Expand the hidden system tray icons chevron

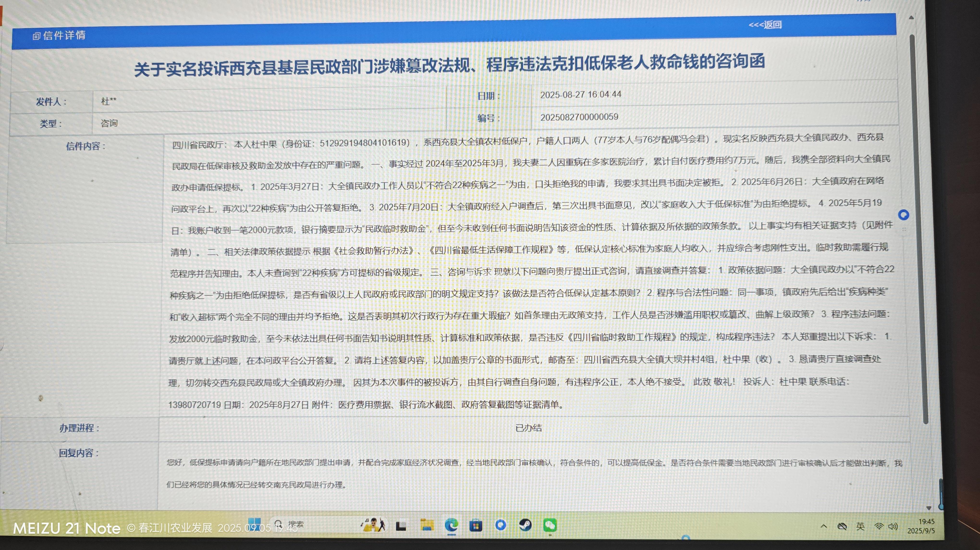coord(824,526)
